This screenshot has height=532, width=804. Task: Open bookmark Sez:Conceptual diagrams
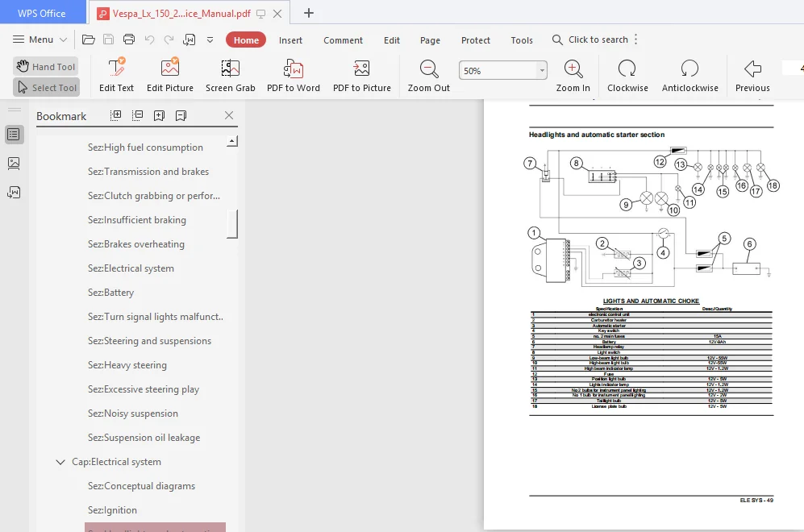coord(141,486)
